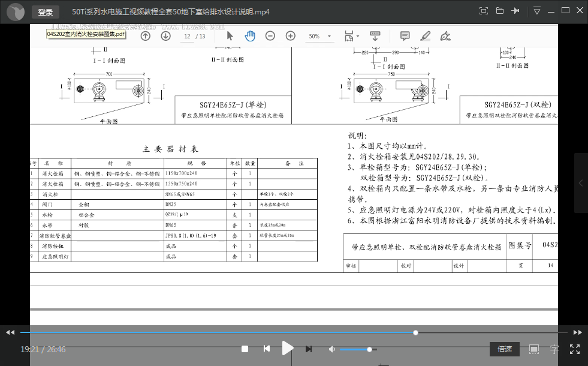This screenshot has width=588, height=366.
Task: Add a comment with note icon
Action: (x=405, y=36)
